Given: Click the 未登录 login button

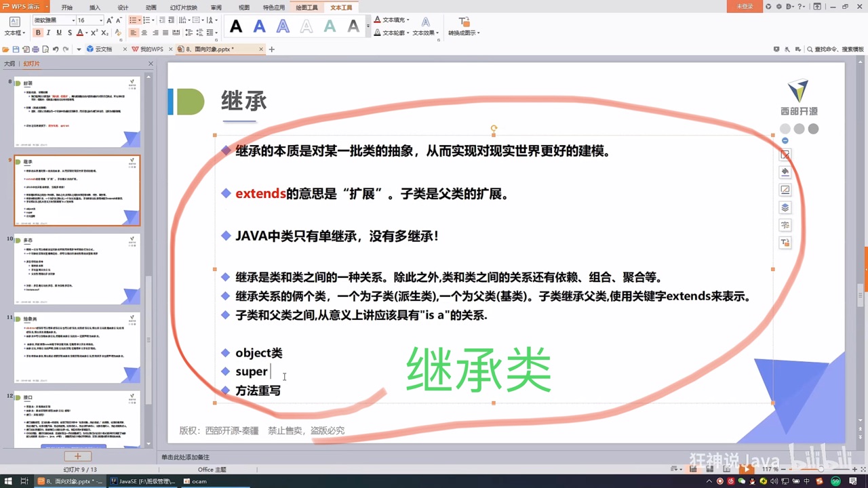Looking at the screenshot, I should pos(746,7).
